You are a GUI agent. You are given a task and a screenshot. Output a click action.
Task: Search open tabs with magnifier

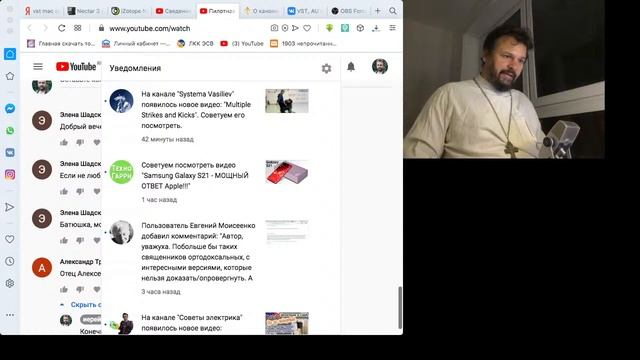tap(393, 11)
